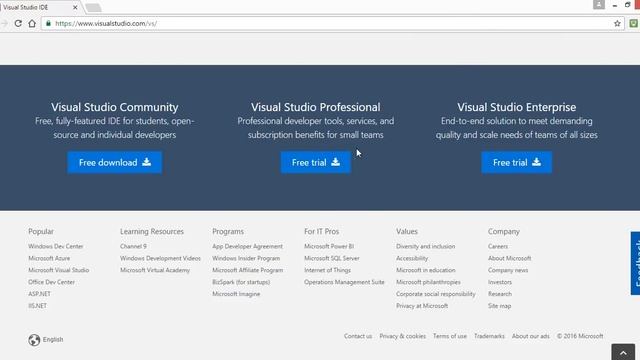Screen dimensions: 640x360
Task: Click the green extension icon in toolbar
Action: pos(633,23)
